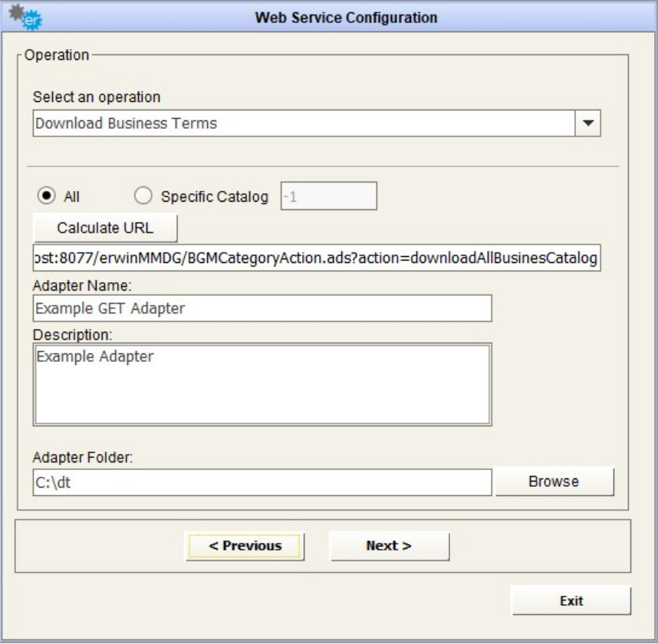
Task: Focus the Example GET Adapter name field
Action: (262, 308)
